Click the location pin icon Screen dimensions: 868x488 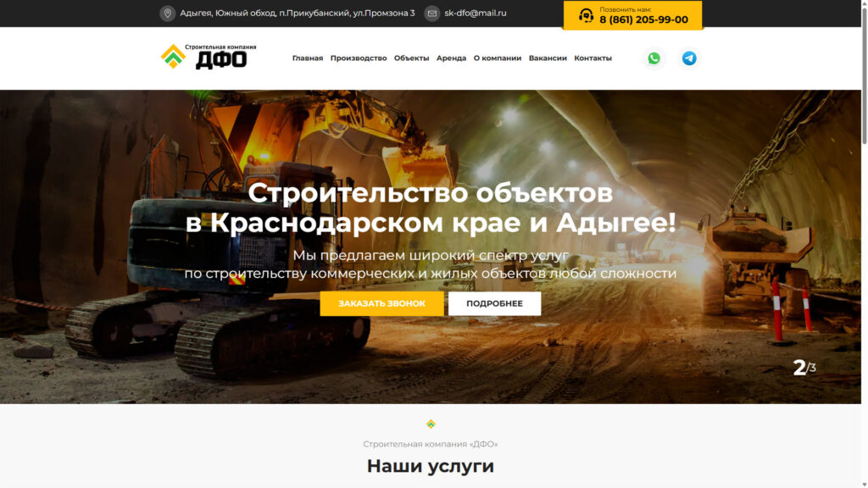[168, 14]
